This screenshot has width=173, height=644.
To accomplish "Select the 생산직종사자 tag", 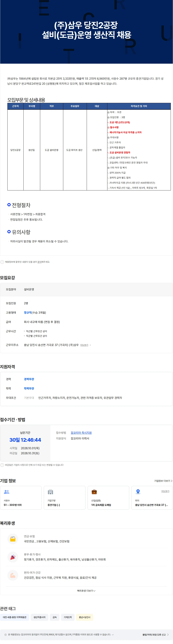I will point(40,617).
